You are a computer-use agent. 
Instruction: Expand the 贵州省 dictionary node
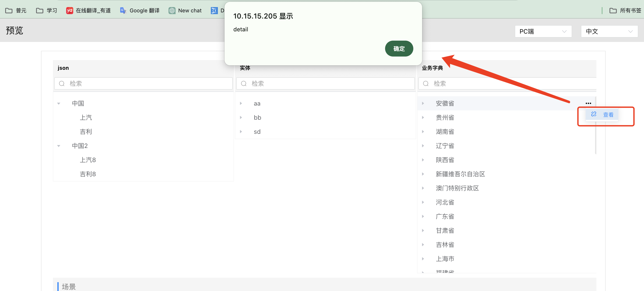[423, 117]
